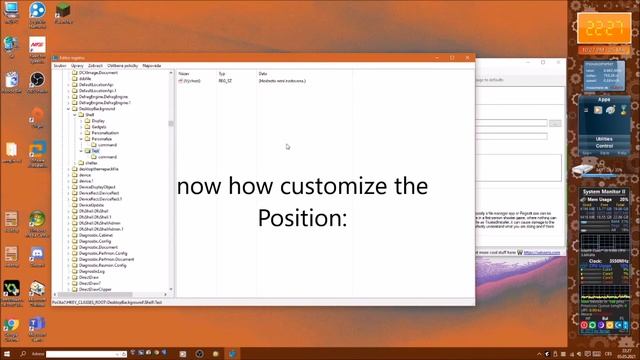The image size is (640, 360).
Task: Open the Windows Start menu
Action: click(7, 354)
